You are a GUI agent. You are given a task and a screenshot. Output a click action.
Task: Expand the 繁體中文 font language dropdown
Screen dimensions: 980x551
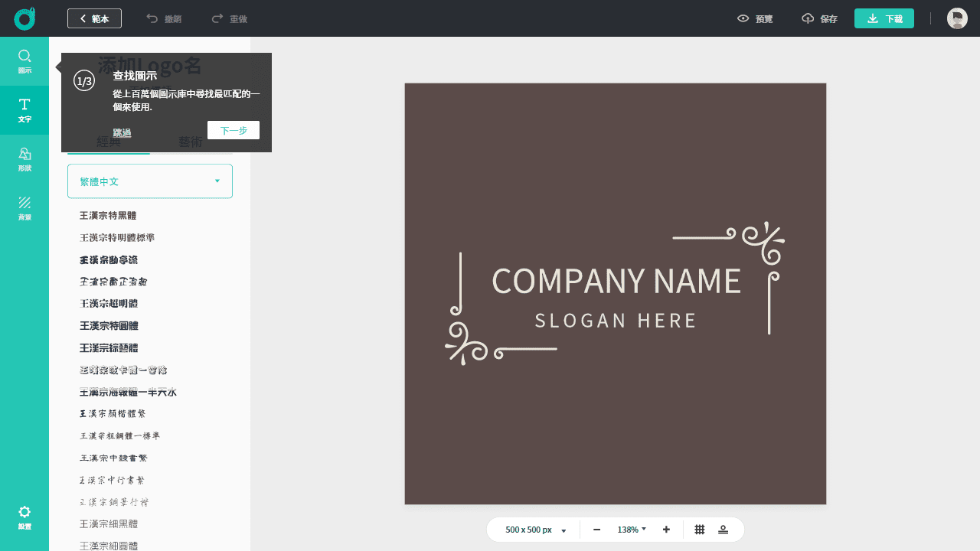[150, 181]
